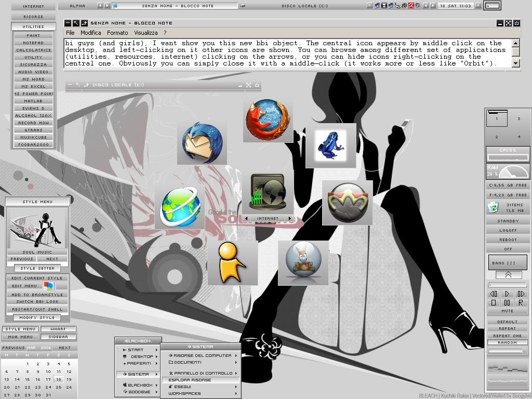The image size is (532, 399).
Task: Expand Pannello di Controllo submenu
Action: (x=201, y=373)
